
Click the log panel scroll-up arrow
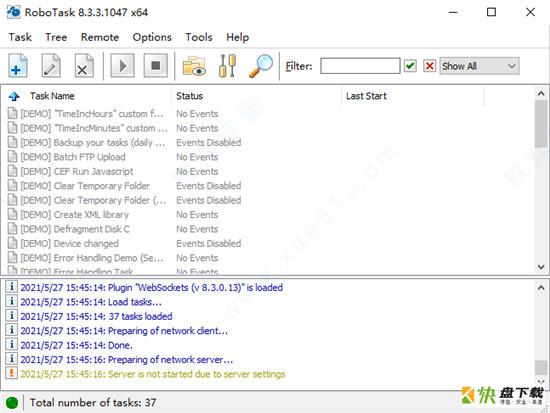(x=541, y=288)
